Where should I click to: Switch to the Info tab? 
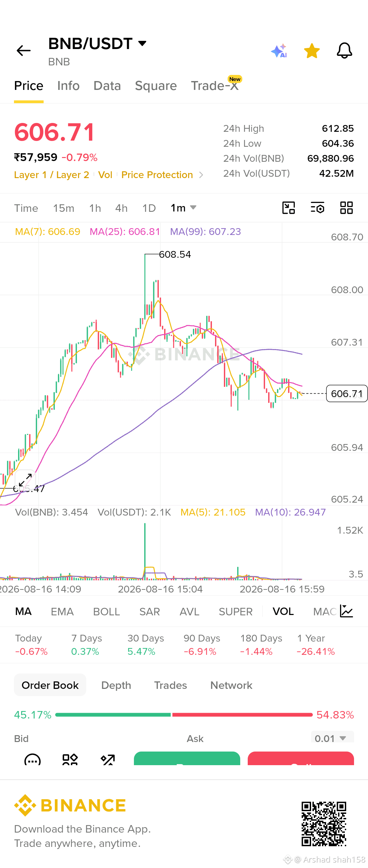click(68, 86)
